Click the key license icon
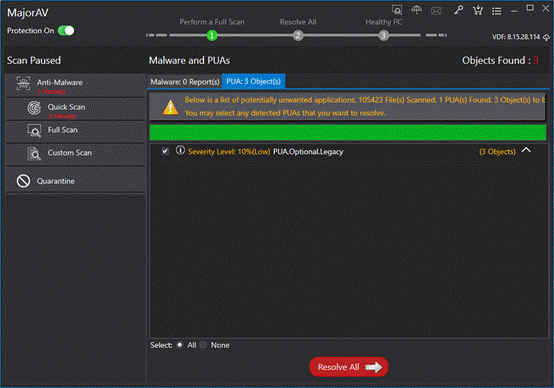 click(458, 10)
